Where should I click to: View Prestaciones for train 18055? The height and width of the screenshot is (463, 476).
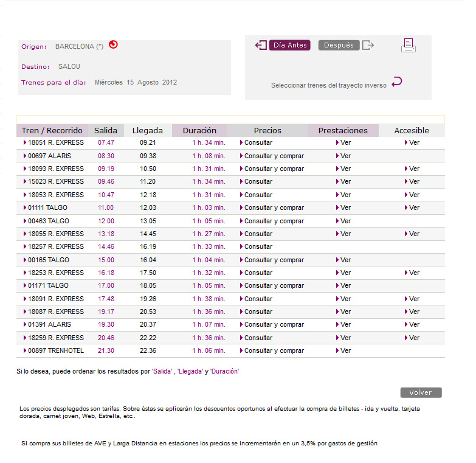343,234
